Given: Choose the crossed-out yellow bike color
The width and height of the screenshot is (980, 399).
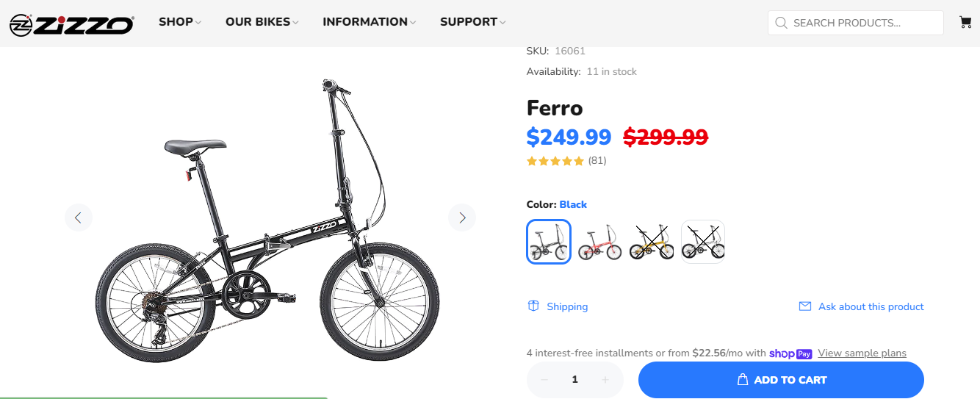Looking at the screenshot, I should (x=652, y=242).
